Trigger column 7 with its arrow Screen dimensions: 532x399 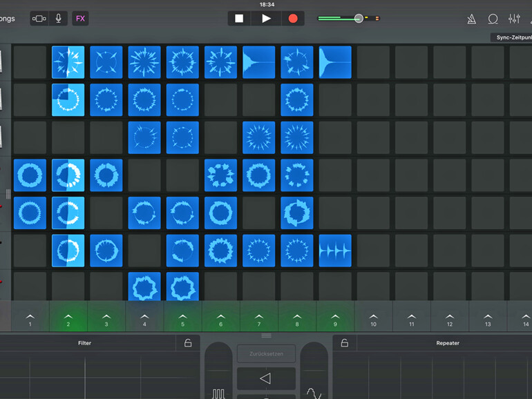point(259,320)
